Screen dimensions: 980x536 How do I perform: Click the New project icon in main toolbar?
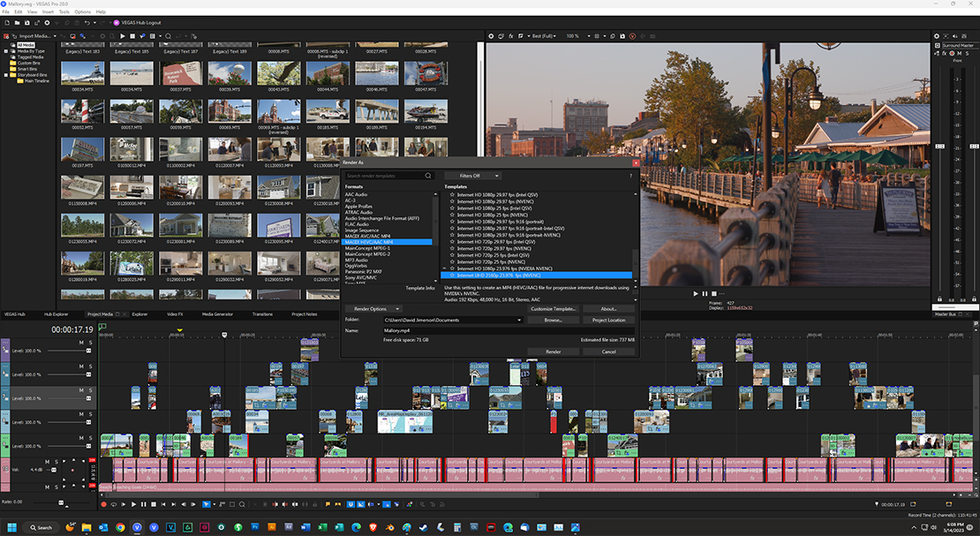click(7, 22)
